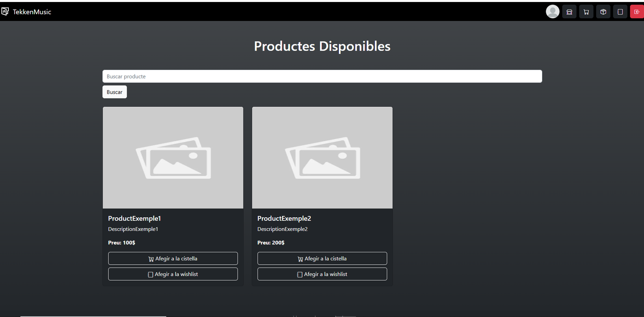Select the ProductExemple1 title
The width and height of the screenshot is (644, 317).
point(134,218)
